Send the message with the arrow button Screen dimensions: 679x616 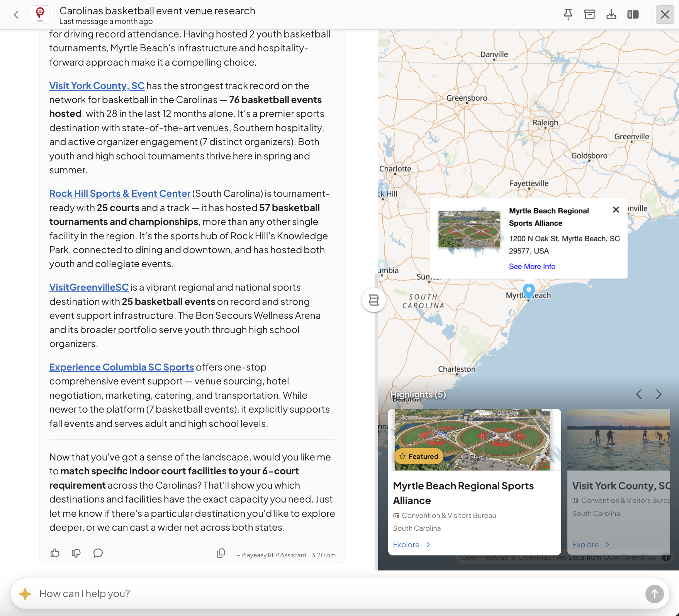coord(655,594)
